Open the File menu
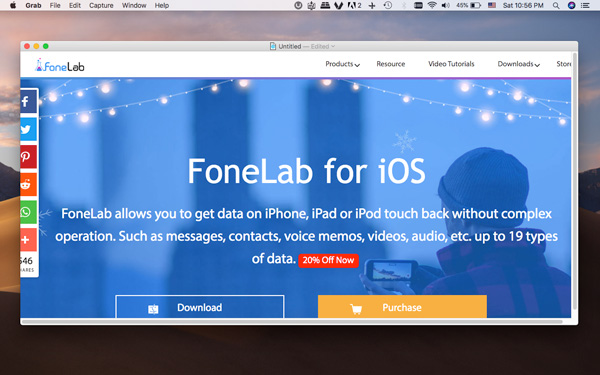600x375 pixels. pyautogui.click(x=55, y=5)
